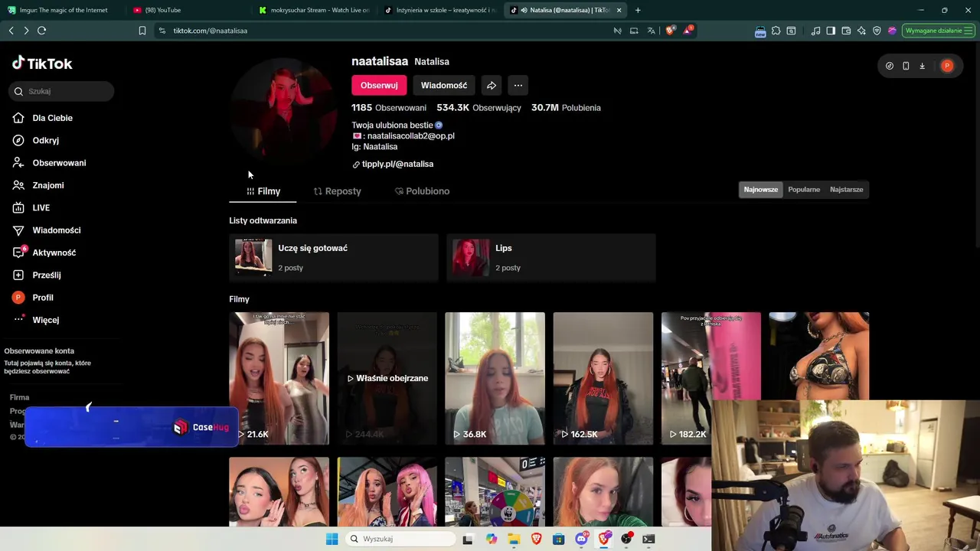
Task: Go back in the browser
Action: click(x=11, y=31)
